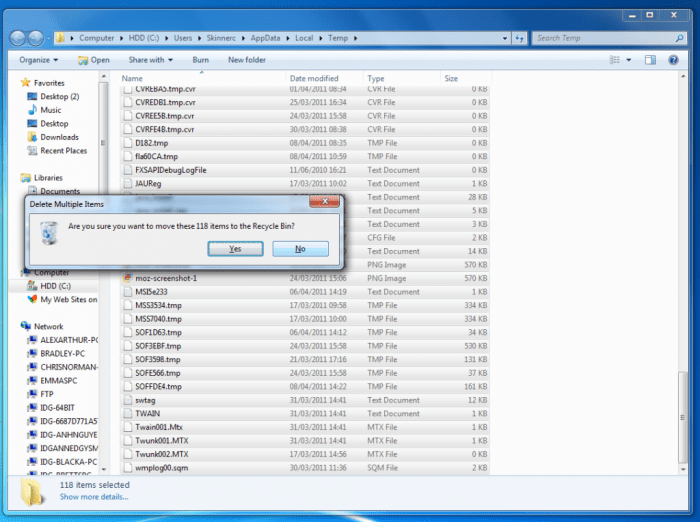700x522 pixels.
Task: Confirm deletion with the Yes button
Action: click(x=235, y=249)
